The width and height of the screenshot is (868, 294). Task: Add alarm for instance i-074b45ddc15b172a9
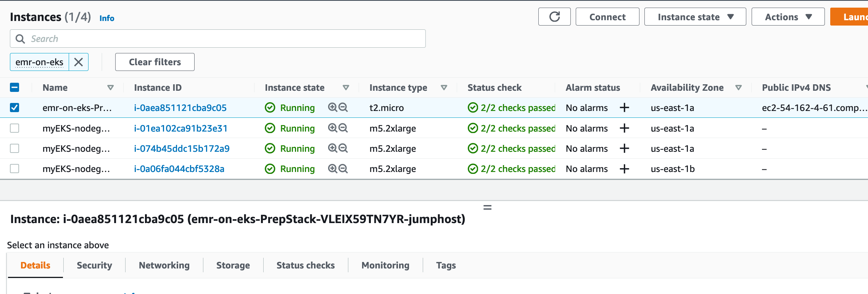pyautogui.click(x=624, y=148)
